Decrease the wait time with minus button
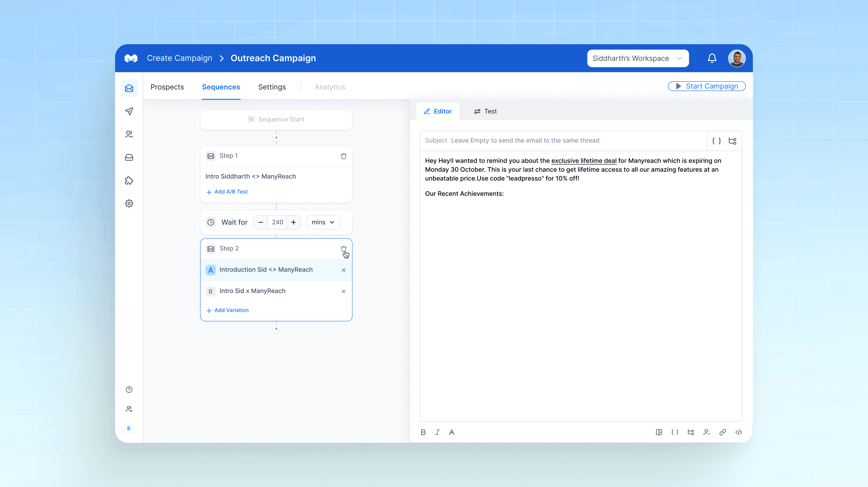Screen dimensions: 868x487 click(x=261, y=222)
